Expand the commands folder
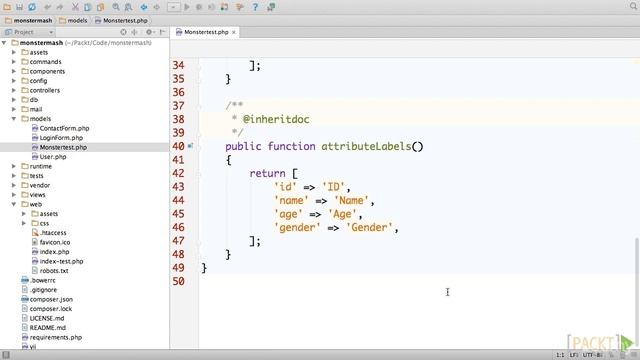Image resolution: width=640 pixels, height=360 pixels. pos(14,62)
